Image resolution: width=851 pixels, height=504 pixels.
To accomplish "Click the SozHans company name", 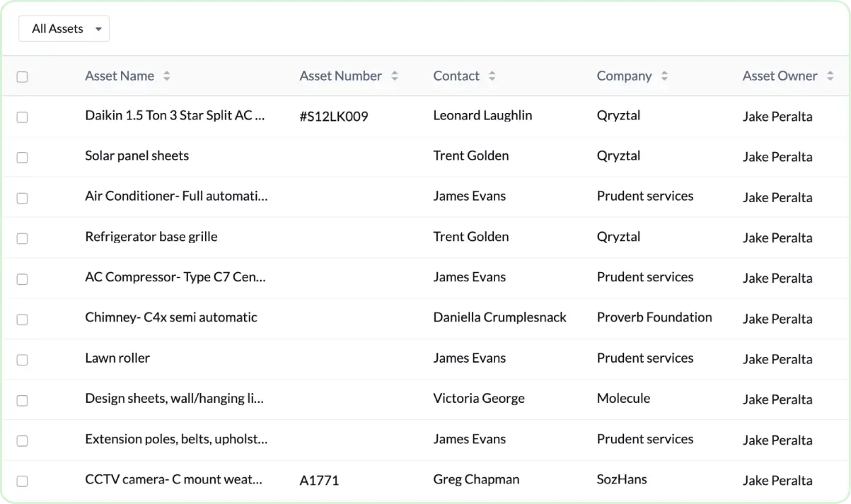I will [621, 479].
